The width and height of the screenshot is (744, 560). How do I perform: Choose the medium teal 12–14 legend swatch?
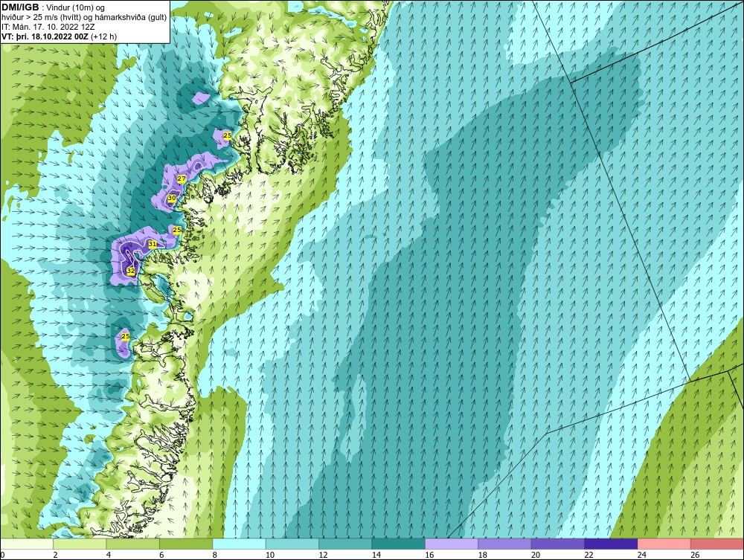[345, 544]
